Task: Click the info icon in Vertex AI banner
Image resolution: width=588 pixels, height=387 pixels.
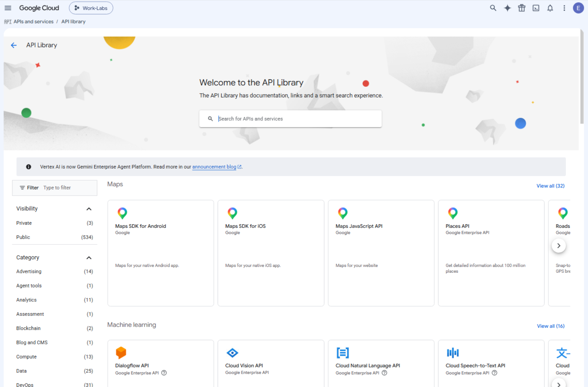Action: [29, 167]
